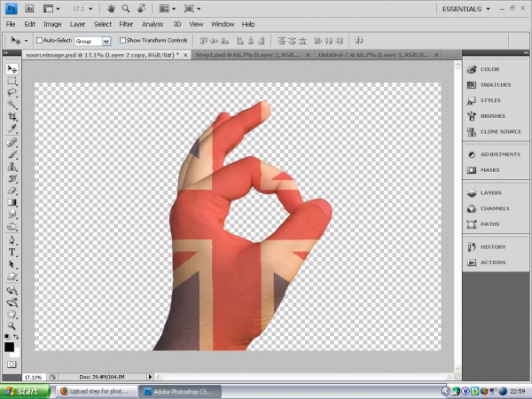Open the Analysis menu
Screen dimensions: 532x399
coord(153,24)
